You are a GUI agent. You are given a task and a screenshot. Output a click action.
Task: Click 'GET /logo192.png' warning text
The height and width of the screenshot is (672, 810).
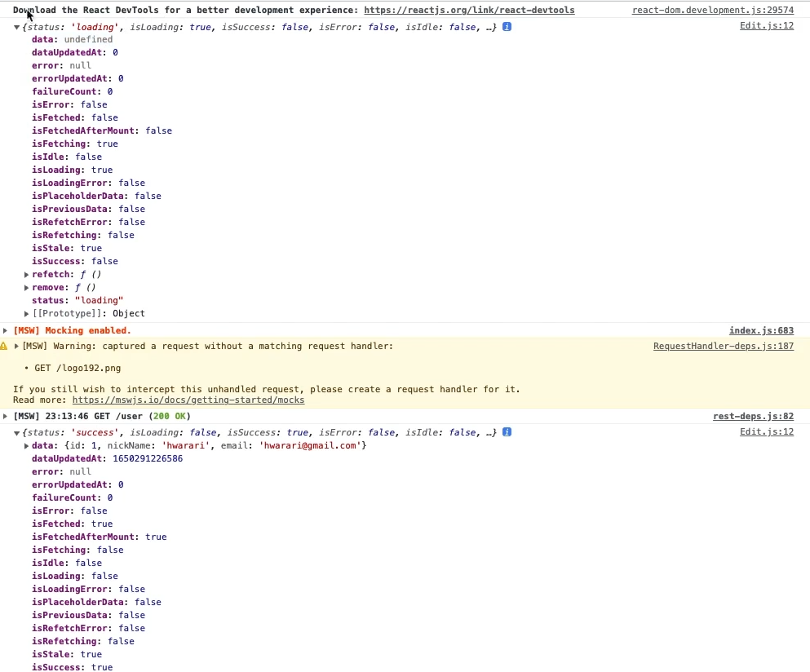pos(77,368)
